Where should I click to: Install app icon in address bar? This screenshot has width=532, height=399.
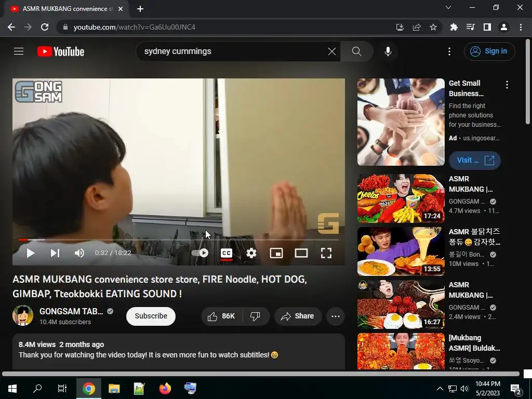400,27
